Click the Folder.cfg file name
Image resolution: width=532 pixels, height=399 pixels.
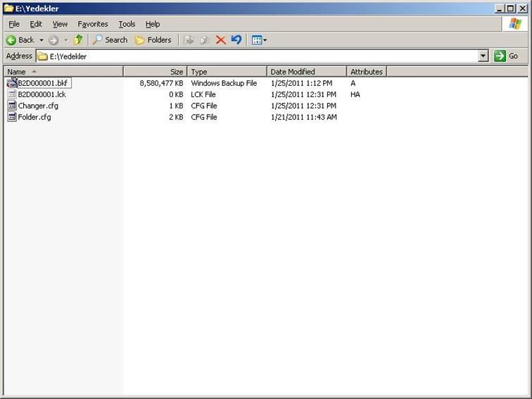34,117
